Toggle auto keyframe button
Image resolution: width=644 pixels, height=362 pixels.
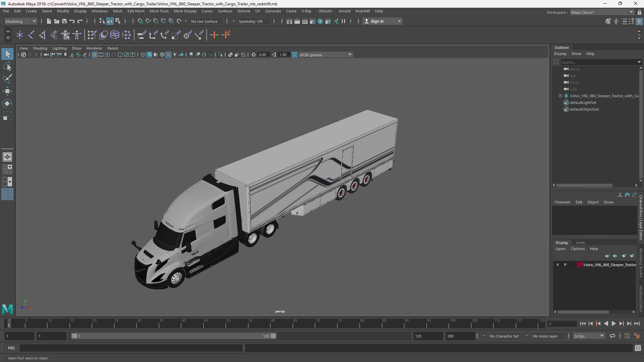627,336
